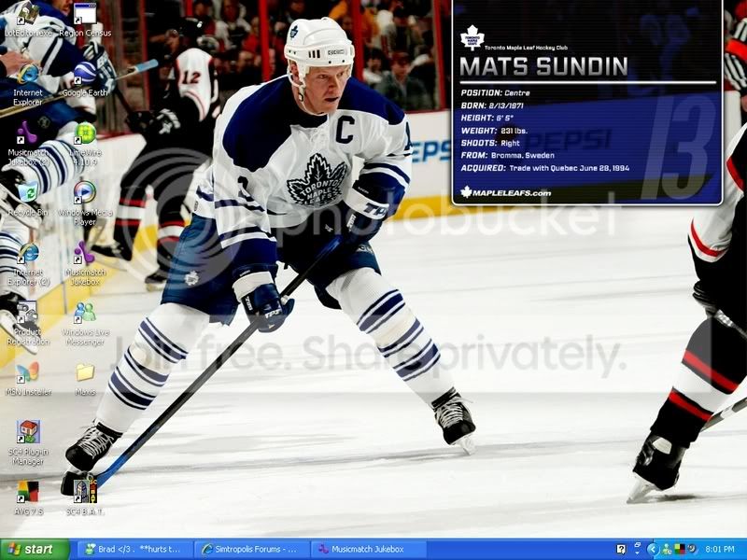Open the AVG tray icon
This screenshot has height=560, width=747.
(679, 550)
